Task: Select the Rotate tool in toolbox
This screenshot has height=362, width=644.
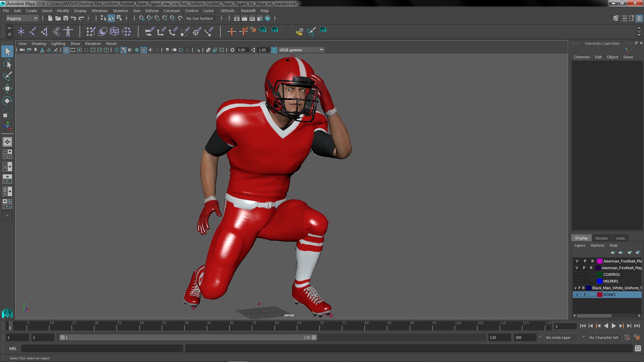Action: pyautogui.click(x=7, y=101)
